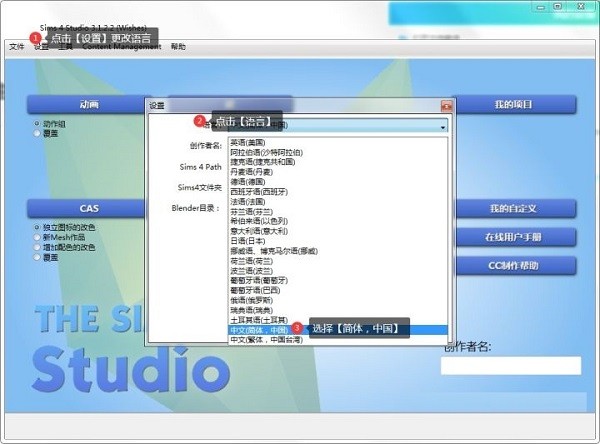This screenshot has width=600, height=444.
Task: Choose 德语(德国) language
Action: click(x=338, y=182)
